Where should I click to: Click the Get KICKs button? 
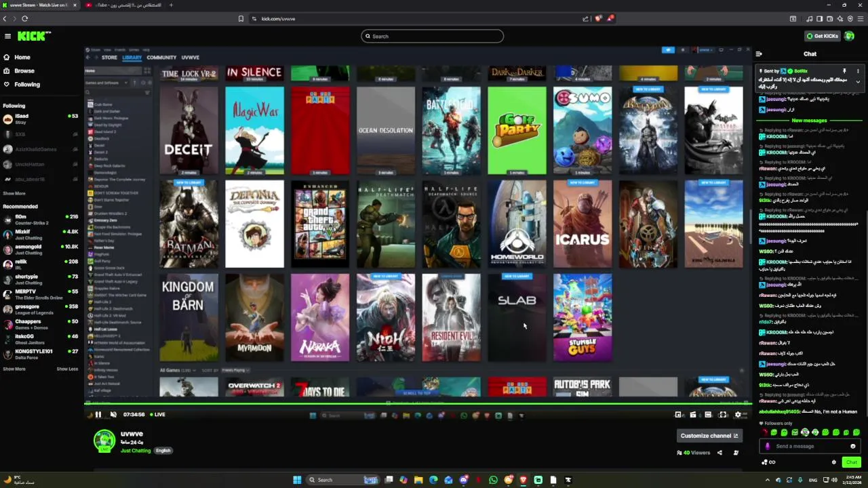tap(822, 36)
